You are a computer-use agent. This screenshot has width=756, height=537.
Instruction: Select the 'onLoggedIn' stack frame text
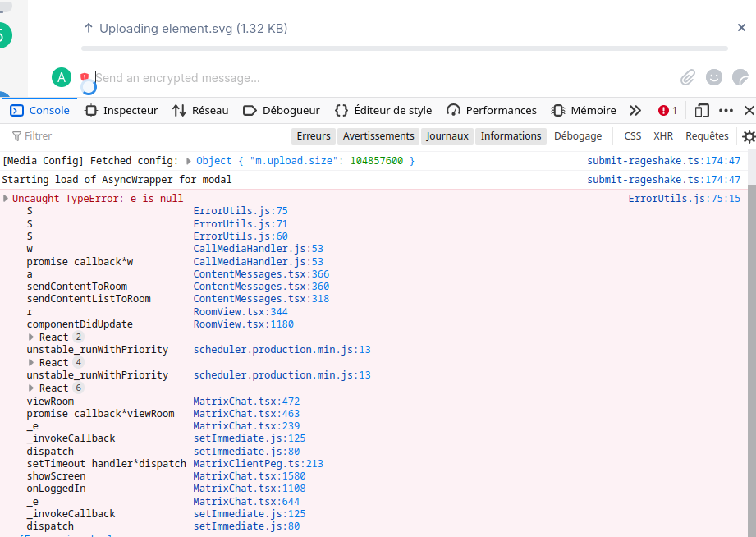pyautogui.click(x=56, y=489)
